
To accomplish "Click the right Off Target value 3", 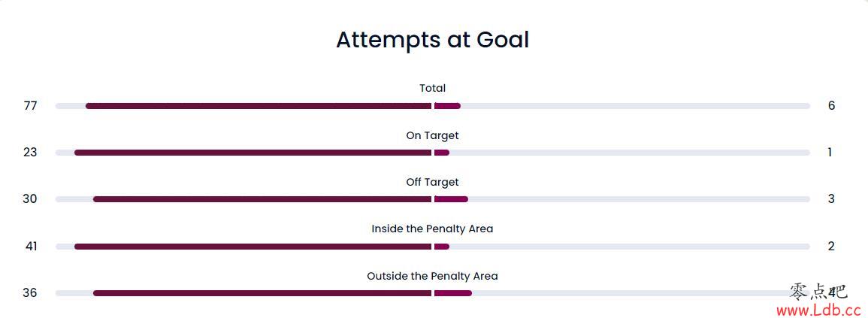I will (831, 199).
